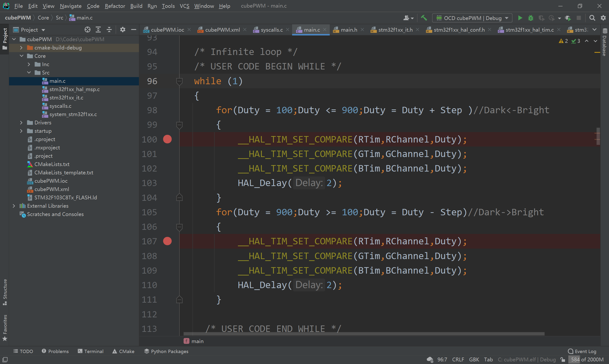Switch to the main.h tab
Viewport: 609px width, 364px height.
(x=349, y=30)
